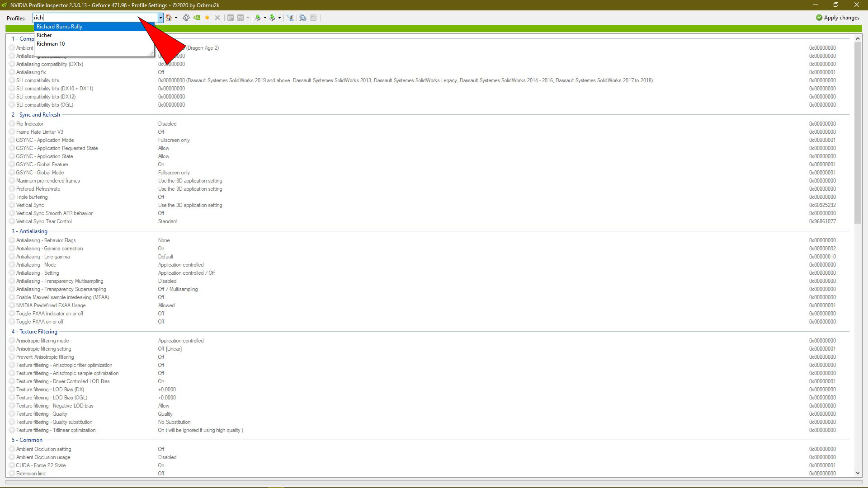Open export profiles dropdown arrow
Screen dimensions: 868x488
tap(265, 18)
